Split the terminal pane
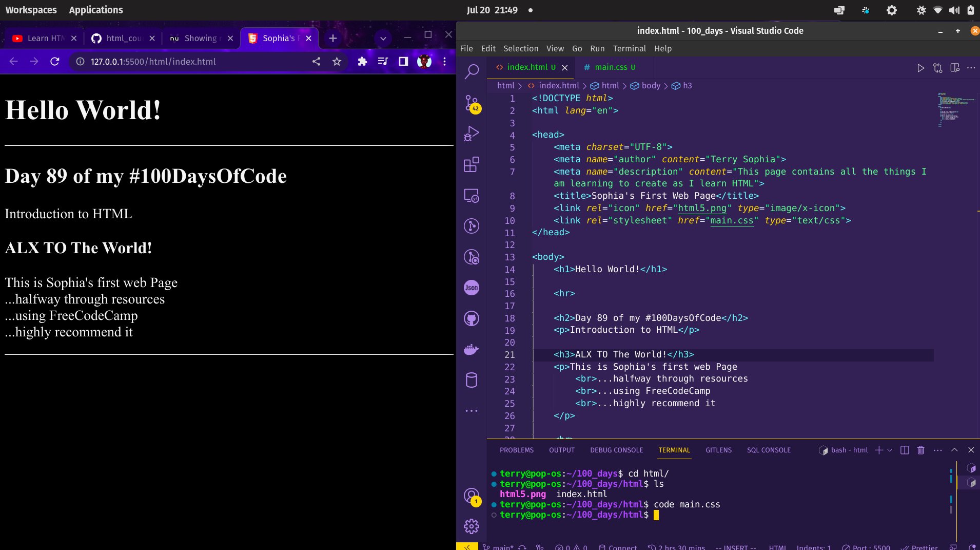This screenshot has width=980, height=550. 904,450
